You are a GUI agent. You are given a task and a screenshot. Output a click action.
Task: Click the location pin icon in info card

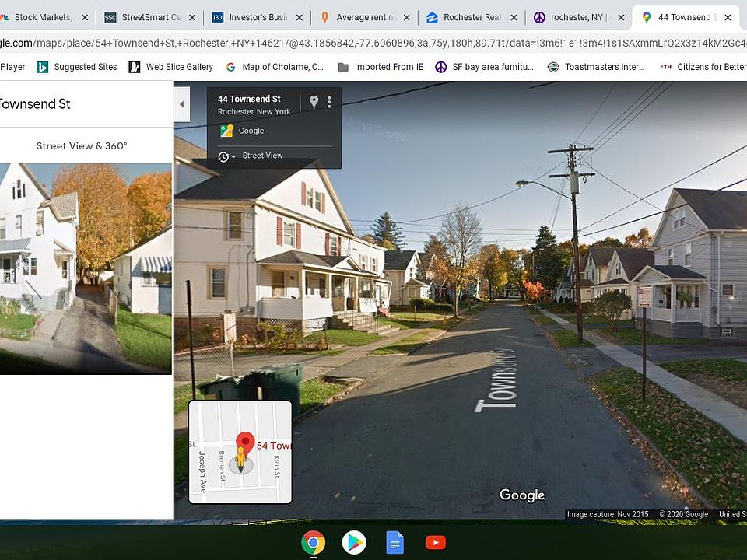click(314, 102)
